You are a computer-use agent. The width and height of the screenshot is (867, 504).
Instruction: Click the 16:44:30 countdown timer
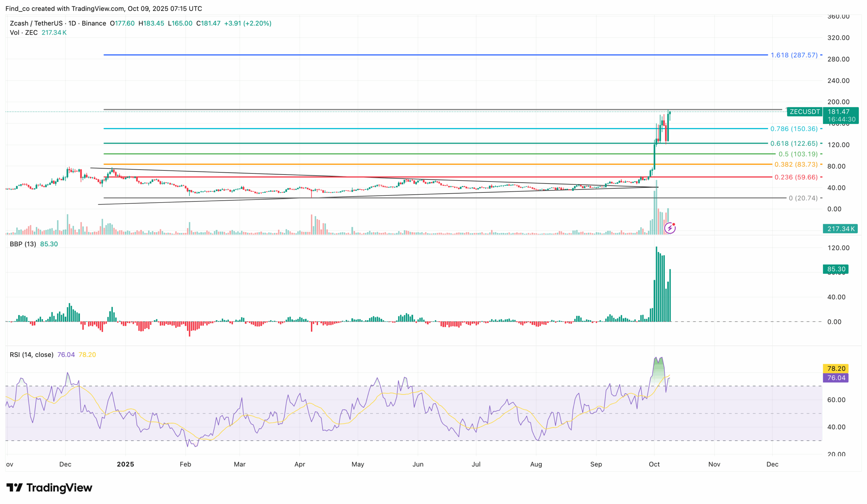click(841, 119)
